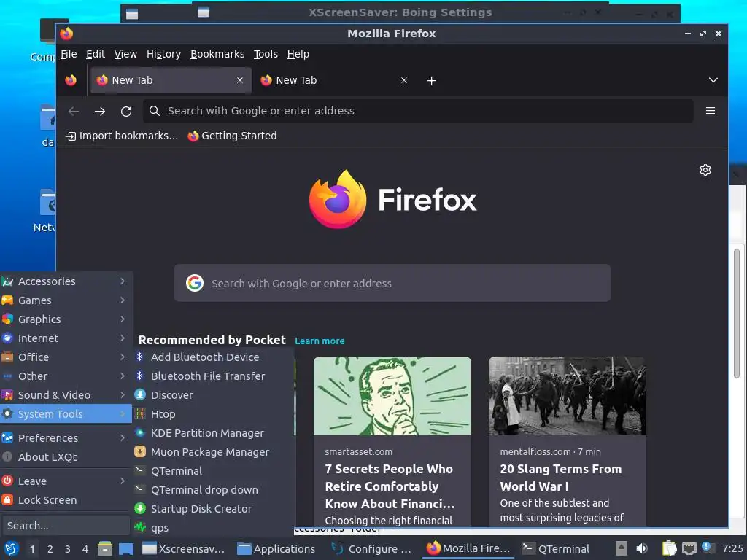
Task: Open the World War I soldiers thumbnail
Action: point(568,396)
